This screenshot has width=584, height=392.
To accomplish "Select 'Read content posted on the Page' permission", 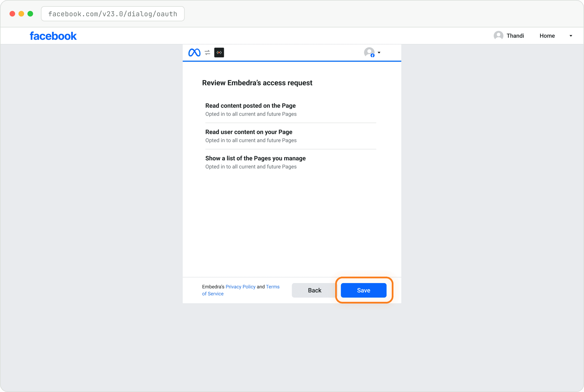I will tap(291, 110).
